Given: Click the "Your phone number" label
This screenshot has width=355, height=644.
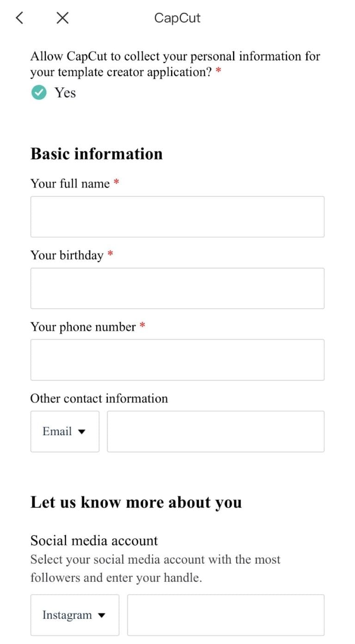Looking at the screenshot, I should pyautogui.click(x=83, y=327).
